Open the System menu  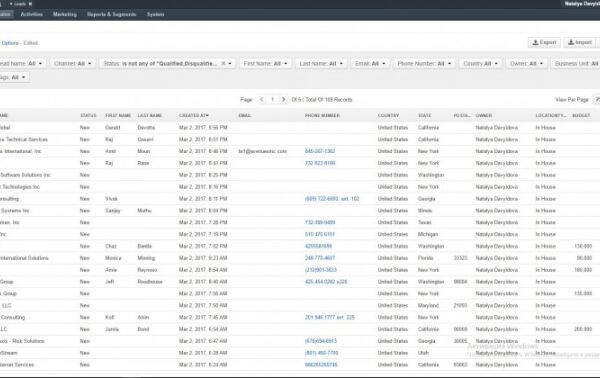point(155,14)
